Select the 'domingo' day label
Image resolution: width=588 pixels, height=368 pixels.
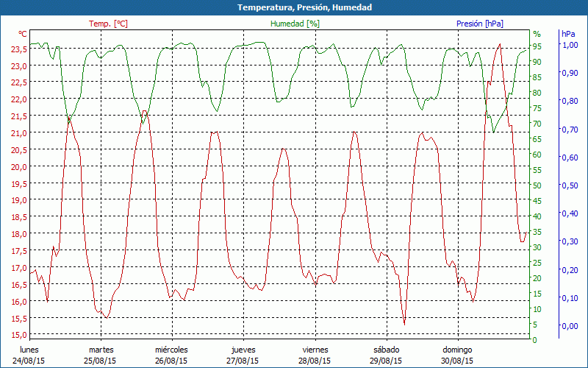pyautogui.click(x=457, y=350)
